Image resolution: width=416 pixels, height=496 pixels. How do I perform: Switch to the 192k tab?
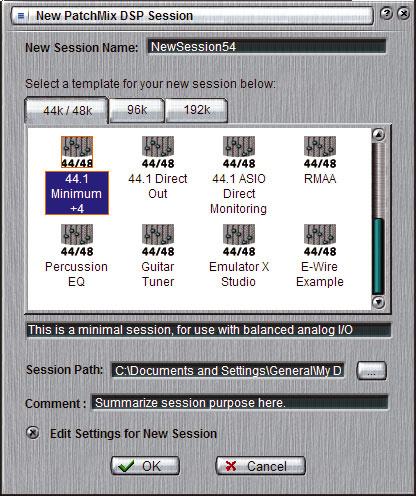(197, 110)
